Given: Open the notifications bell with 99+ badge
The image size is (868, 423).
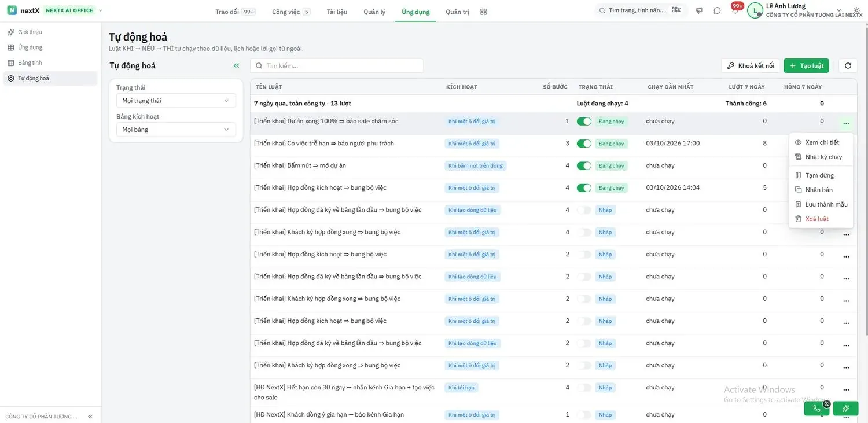Looking at the screenshot, I should 735,10.
